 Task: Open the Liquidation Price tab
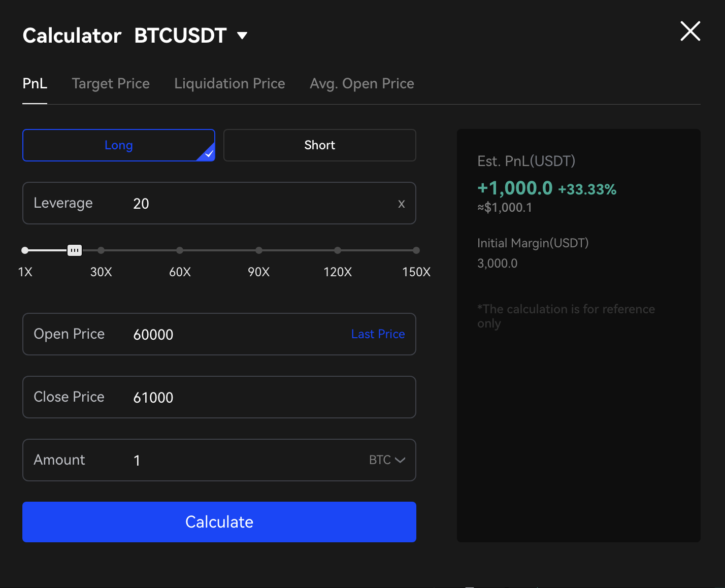coord(229,84)
